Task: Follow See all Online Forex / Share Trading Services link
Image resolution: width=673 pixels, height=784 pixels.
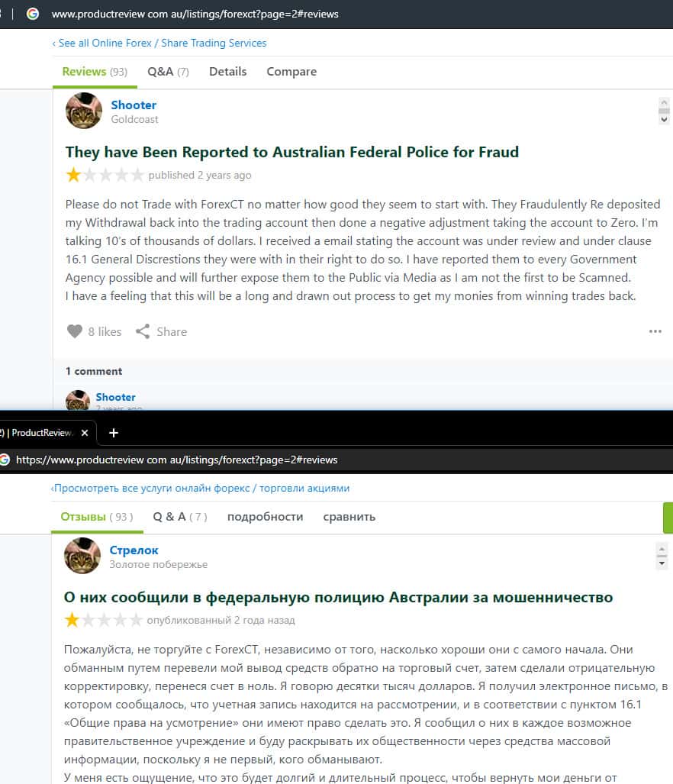Action: coord(159,43)
